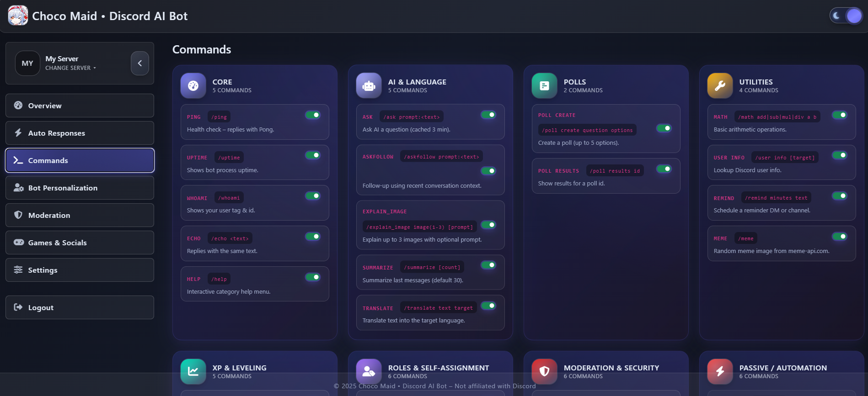
Task: Collapse the sidebar with chevron button
Action: coord(140,63)
